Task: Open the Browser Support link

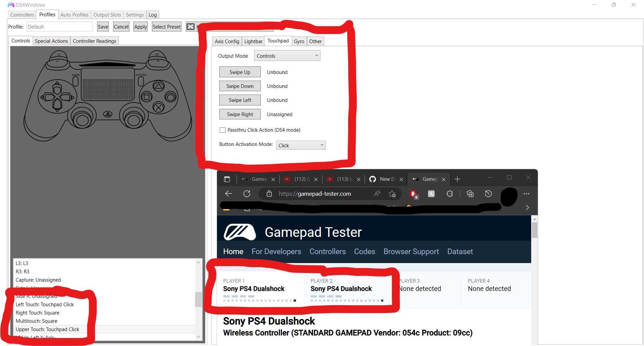Action: click(x=411, y=251)
